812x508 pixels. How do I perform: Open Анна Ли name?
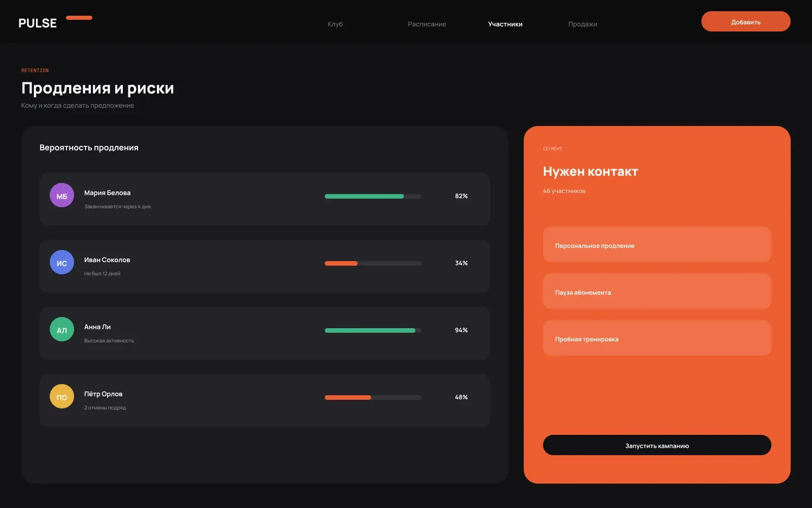tap(97, 327)
